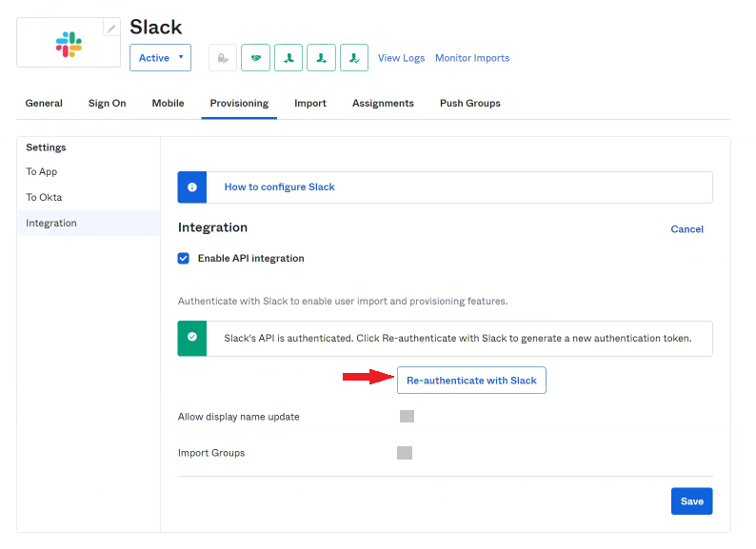Screen dimensions: 756x549
Task: Click the middle green user icon button
Action: coord(321,58)
